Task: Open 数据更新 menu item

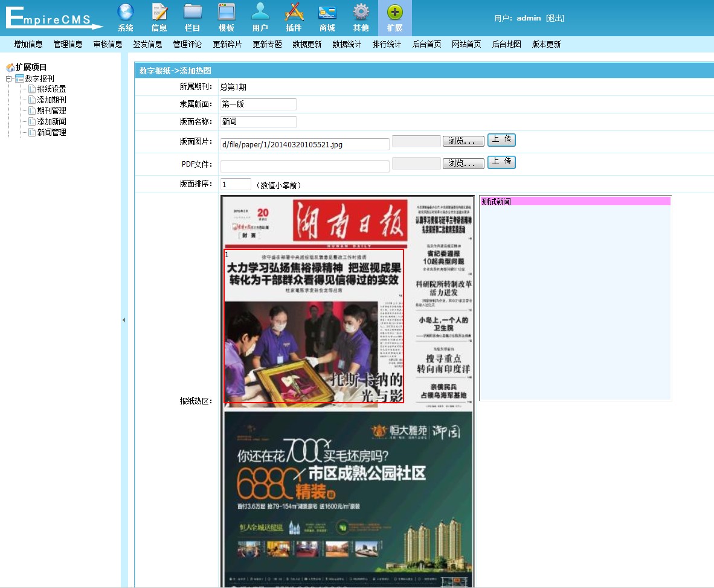Action: point(307,44)
